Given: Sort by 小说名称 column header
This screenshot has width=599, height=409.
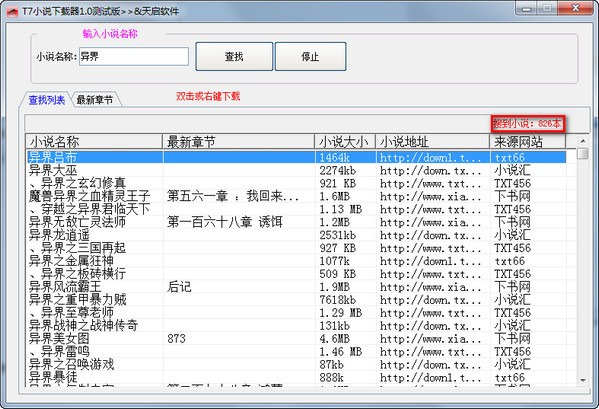Looking at the screenshot, I should (x=94, y=142).
